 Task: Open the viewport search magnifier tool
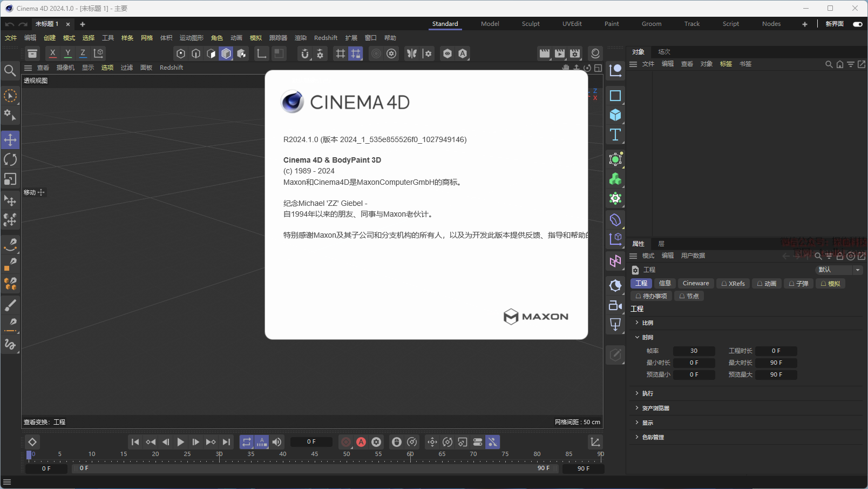[10, 71]
